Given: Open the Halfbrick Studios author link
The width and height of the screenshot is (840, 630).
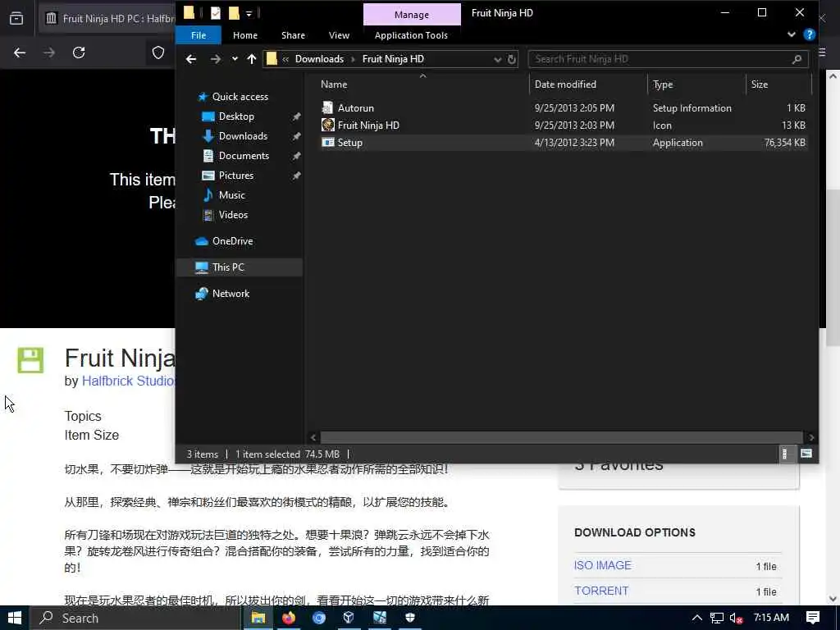Looking at the screenshot, I should 129,381.
